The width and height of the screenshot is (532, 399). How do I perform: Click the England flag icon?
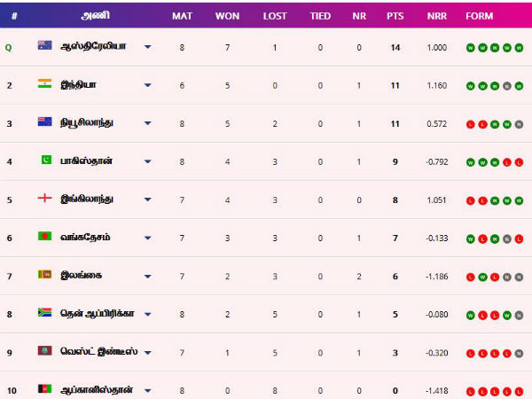(x=44, y=199)
